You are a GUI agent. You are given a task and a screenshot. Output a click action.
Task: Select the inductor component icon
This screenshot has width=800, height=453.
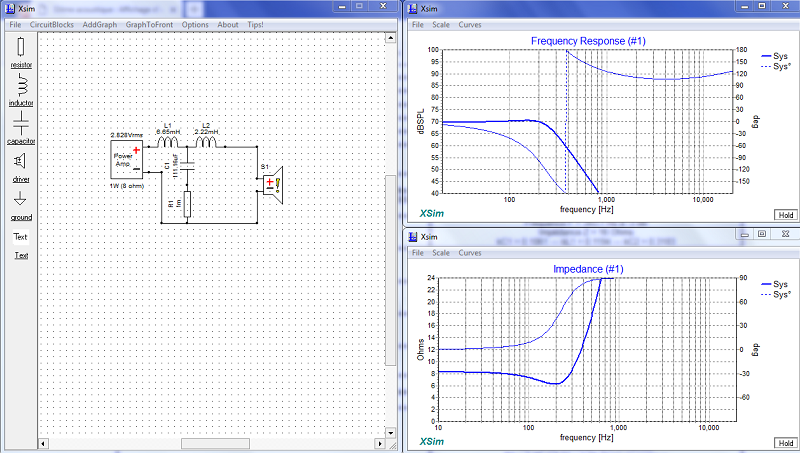click(x=21, y=85)
